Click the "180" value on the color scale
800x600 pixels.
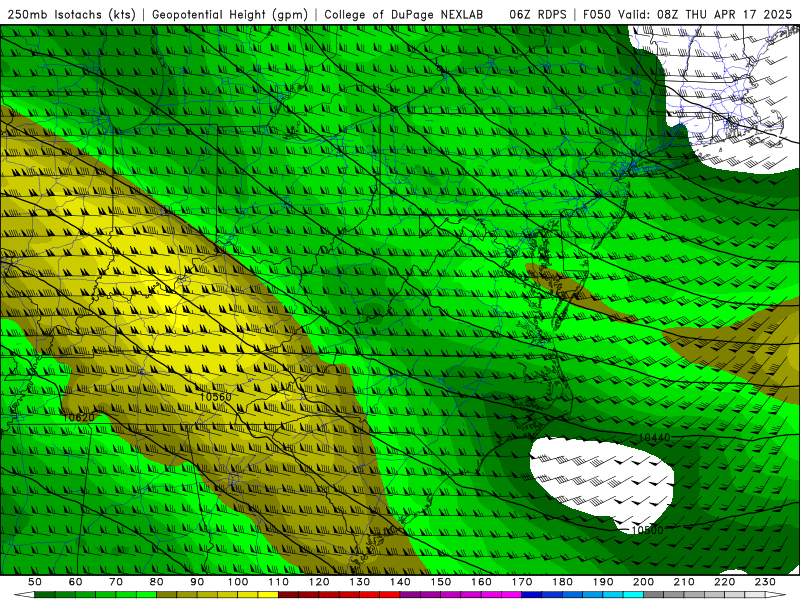[x=562, y=582]
